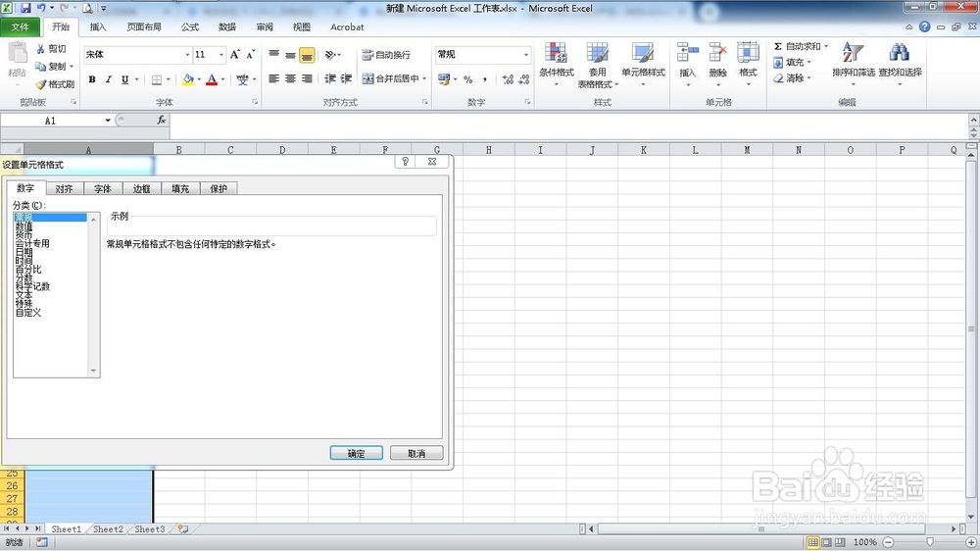Increase decimal places

508,79
